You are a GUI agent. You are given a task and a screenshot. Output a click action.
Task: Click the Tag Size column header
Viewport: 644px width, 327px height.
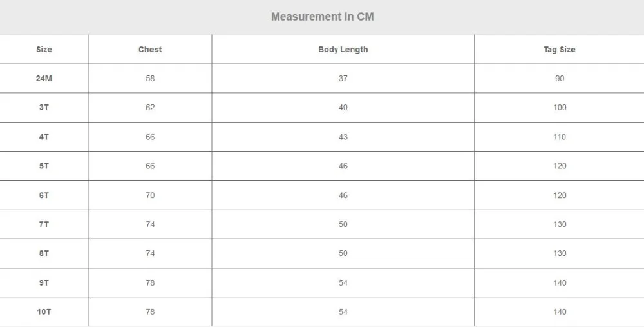(x=560, y=50)
